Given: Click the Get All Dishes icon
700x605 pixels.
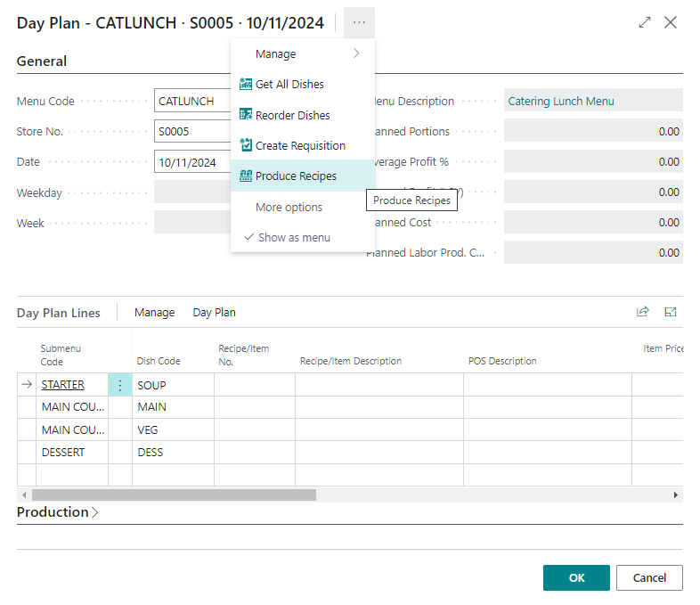Looking at the screenshot, I should tap(246, 85).
